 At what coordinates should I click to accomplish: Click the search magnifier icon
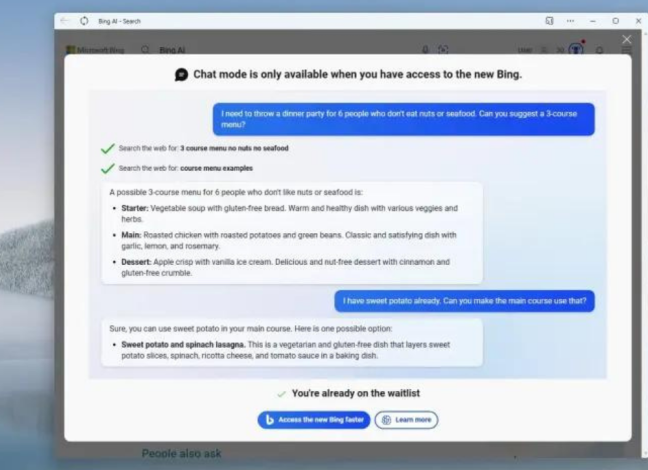pyautogui.click(x=145, y=50)
